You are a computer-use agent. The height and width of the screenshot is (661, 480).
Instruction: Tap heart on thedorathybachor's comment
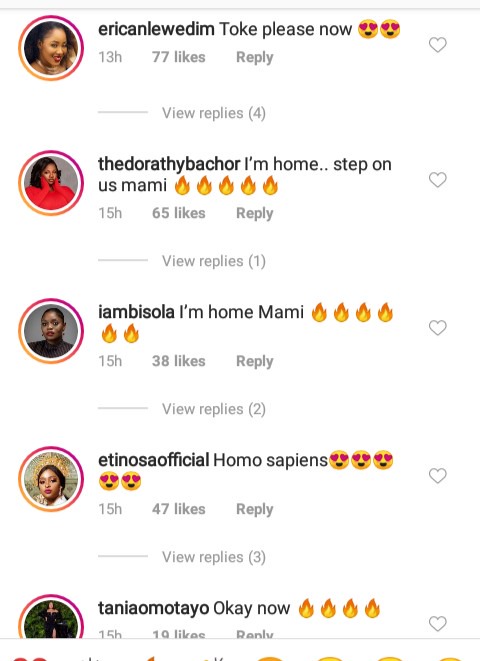tap(437, 180)
